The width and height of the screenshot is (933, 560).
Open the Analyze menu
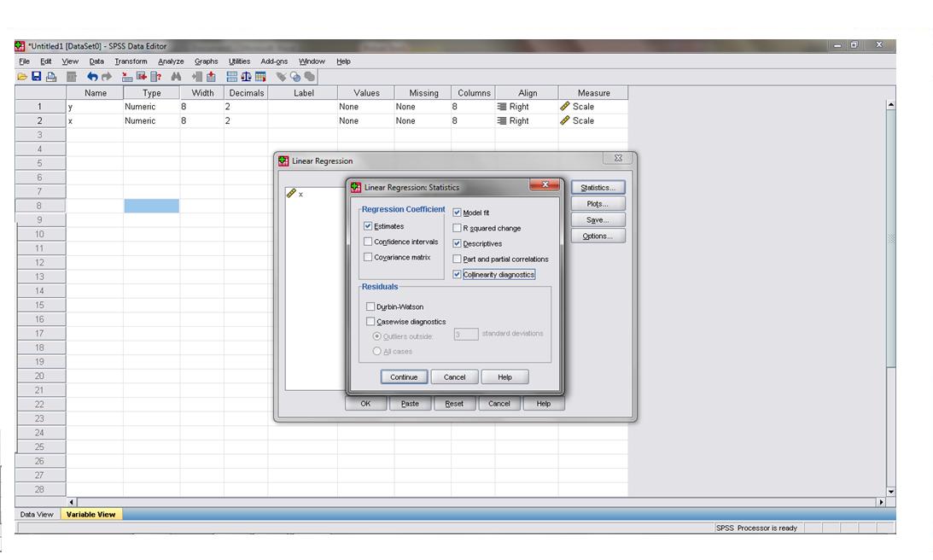tap(172, 61)
